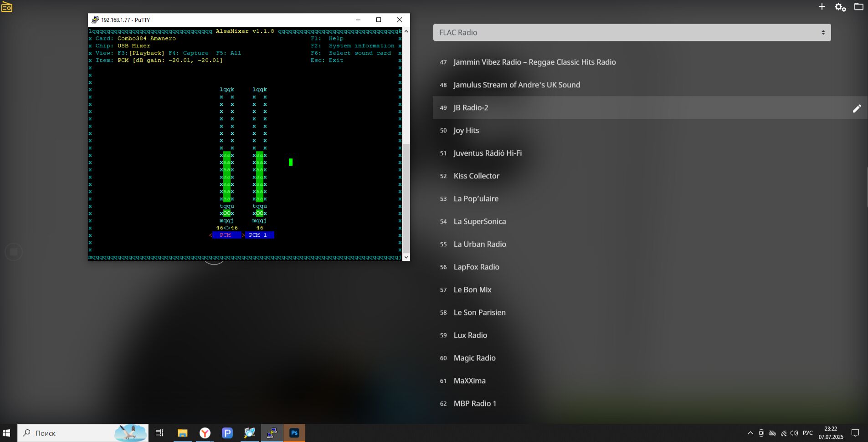
Task: Play the LapFox Radio station
Action: [x=650, y=267]
